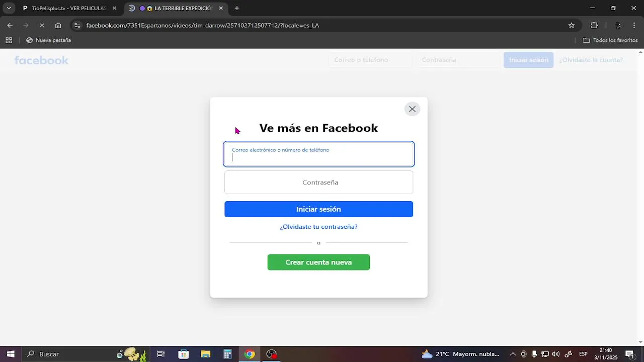Open the notification center icon
The width and height of the screenshot is (644, 362).
(x=629, y=354)
